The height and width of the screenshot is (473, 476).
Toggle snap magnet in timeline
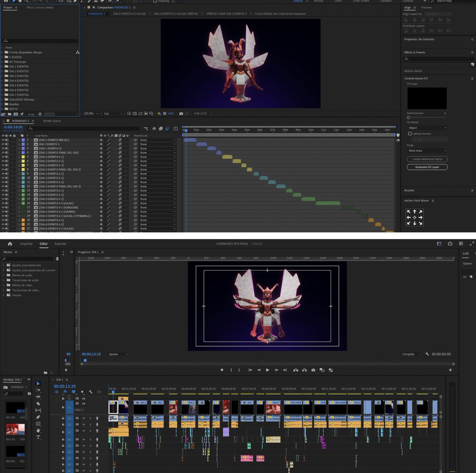coord(65,392)
